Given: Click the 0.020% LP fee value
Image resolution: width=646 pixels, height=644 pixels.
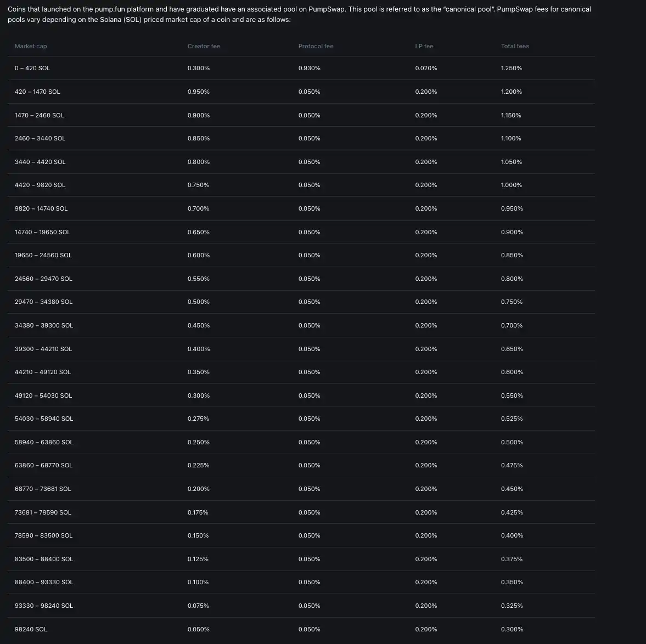Looking at the screenshot, I should click(426, 68).
